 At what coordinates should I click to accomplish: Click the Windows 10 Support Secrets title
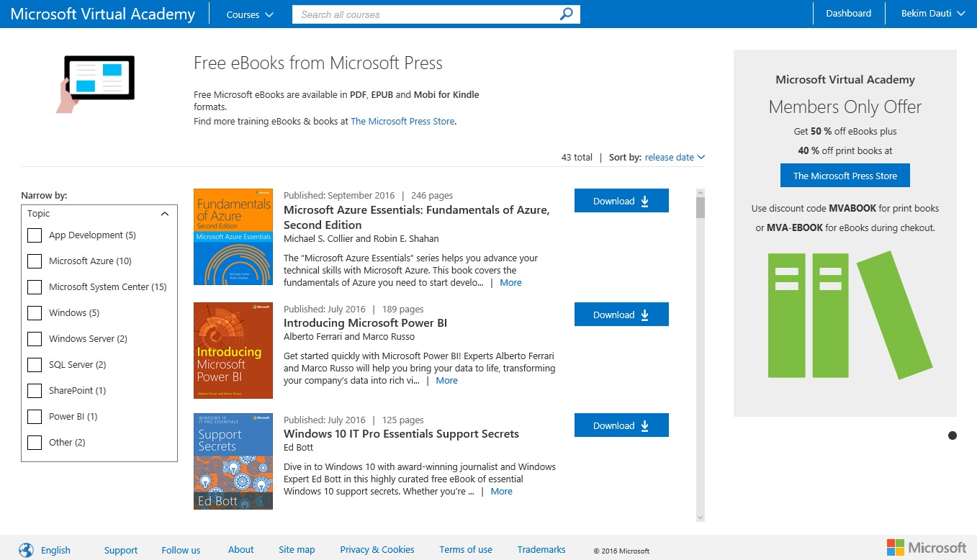(401, 434)
